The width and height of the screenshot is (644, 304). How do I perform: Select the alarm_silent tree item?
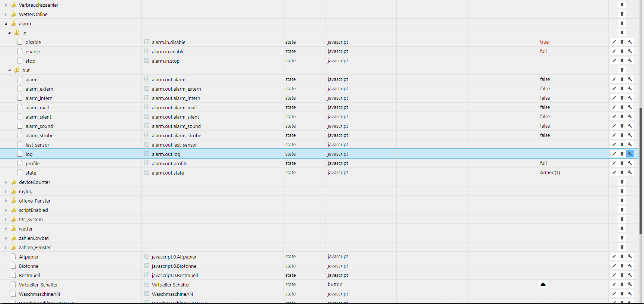[x=38, y=117]
